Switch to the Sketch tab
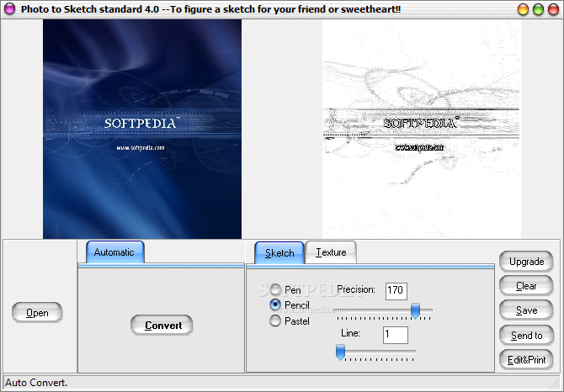Screen dimensions: 564x392 (x=279, y=253)
